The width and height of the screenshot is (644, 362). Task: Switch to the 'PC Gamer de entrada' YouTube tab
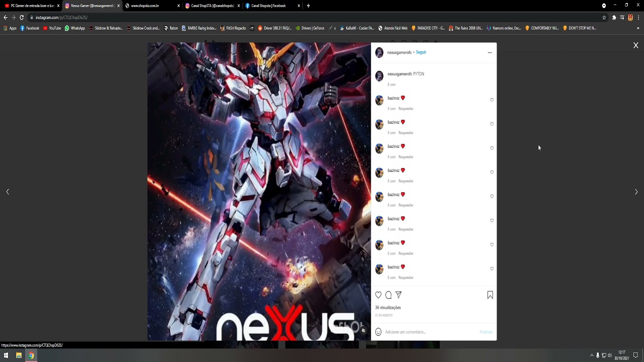(31, 6)
